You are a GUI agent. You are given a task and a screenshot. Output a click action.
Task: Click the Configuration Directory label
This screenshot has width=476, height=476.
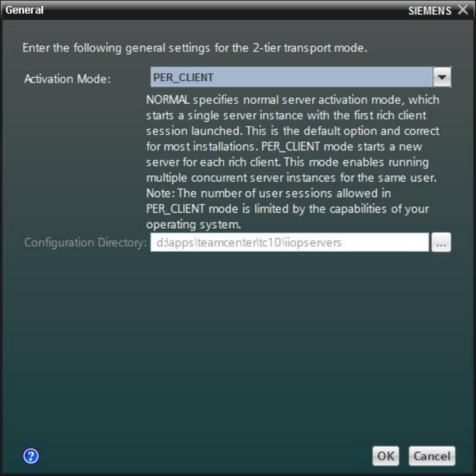[85, 243]
